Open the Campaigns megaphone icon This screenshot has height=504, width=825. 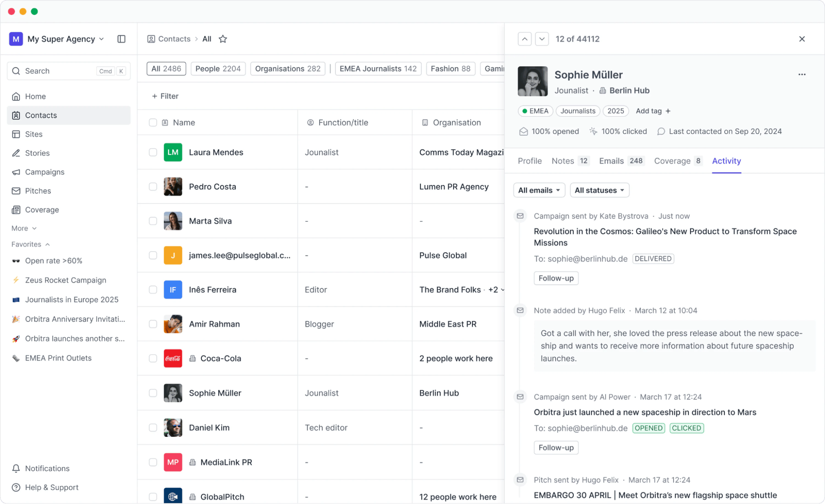click(x=16, y=172)
